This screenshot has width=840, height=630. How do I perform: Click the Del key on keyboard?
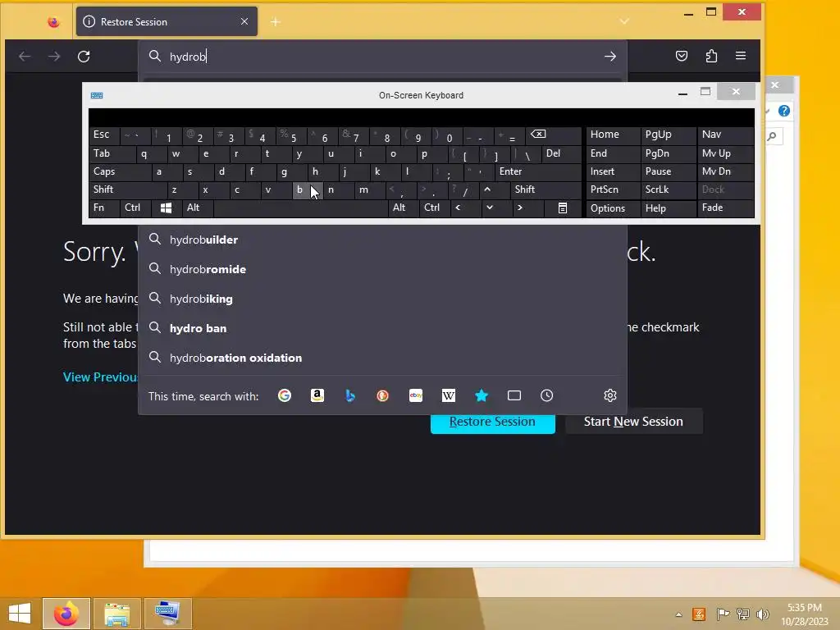[x=561, y=153]
